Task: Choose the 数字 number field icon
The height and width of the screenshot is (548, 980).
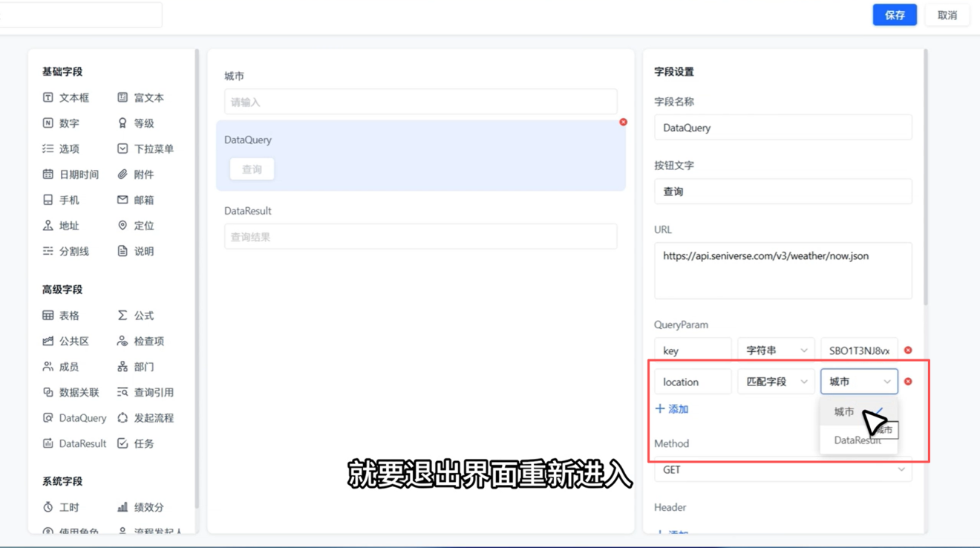Action: pos(48,123)
